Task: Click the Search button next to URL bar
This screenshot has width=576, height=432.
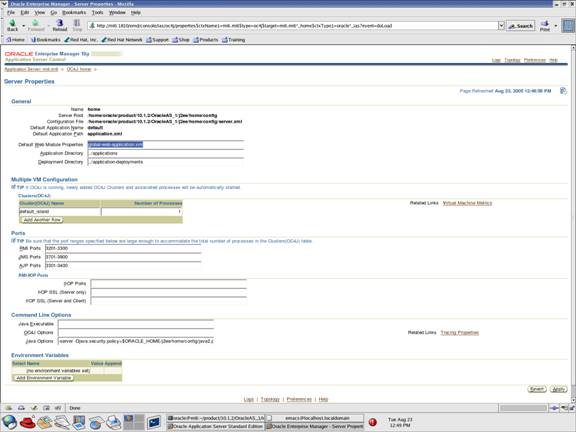Action: coord(521,26)
